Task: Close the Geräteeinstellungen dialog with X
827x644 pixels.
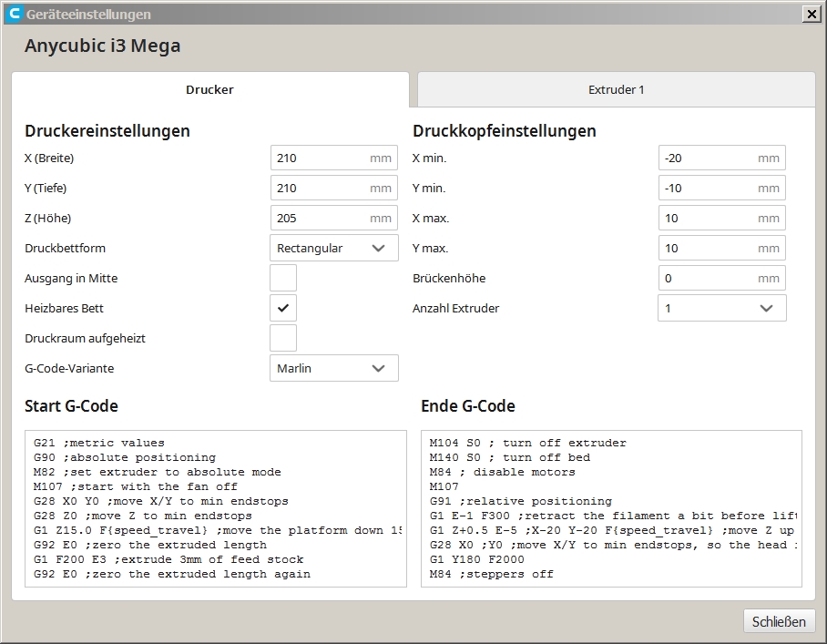Action: tap(811, 14)
